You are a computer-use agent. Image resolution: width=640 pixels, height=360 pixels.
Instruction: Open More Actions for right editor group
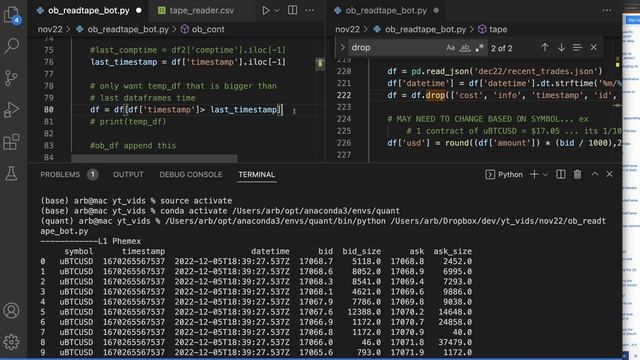pos(607,10)
